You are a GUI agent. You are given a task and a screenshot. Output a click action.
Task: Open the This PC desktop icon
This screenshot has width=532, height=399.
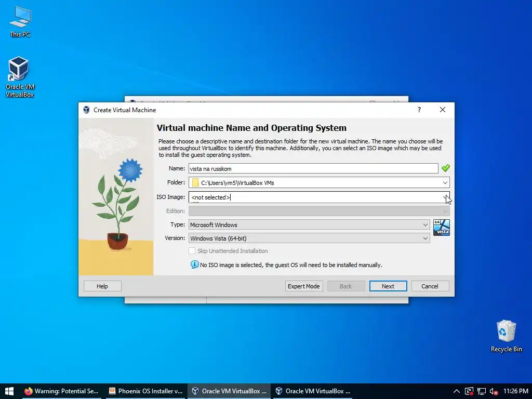coord(20,22)
